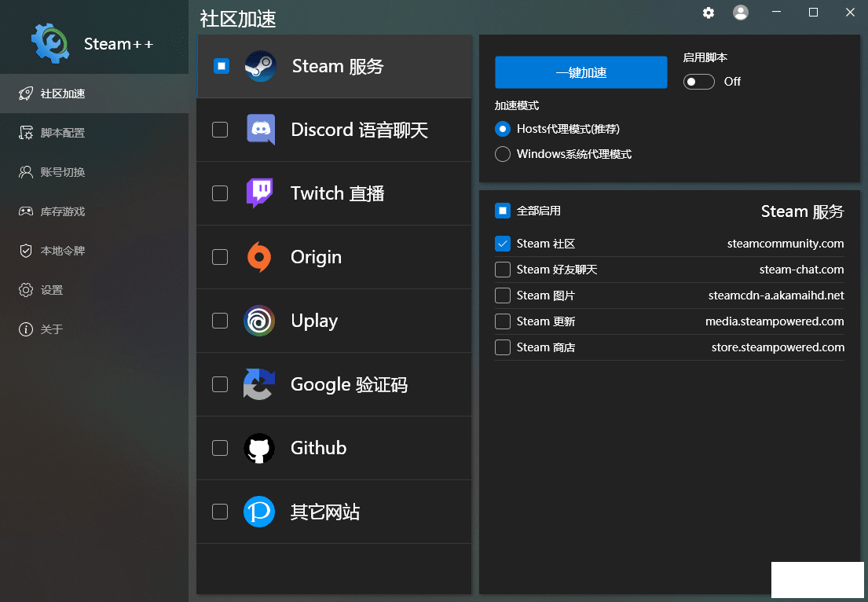Viewport: 868px width, 602px height.
Task: Open settings via top gear icon
Action: point(709,13)
